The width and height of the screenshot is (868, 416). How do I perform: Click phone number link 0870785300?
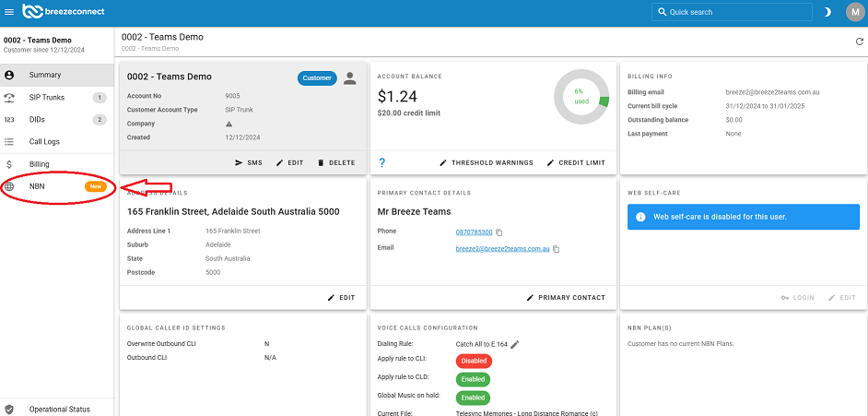(x=474, y=232)
